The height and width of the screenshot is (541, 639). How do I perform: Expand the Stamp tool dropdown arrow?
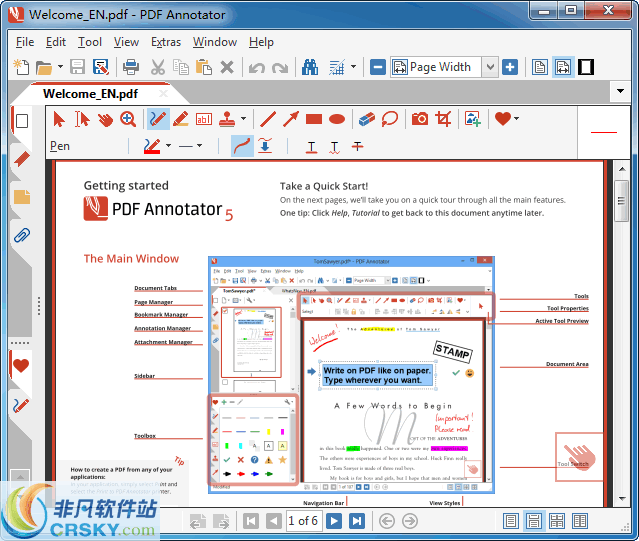click(x=243, y=119)
